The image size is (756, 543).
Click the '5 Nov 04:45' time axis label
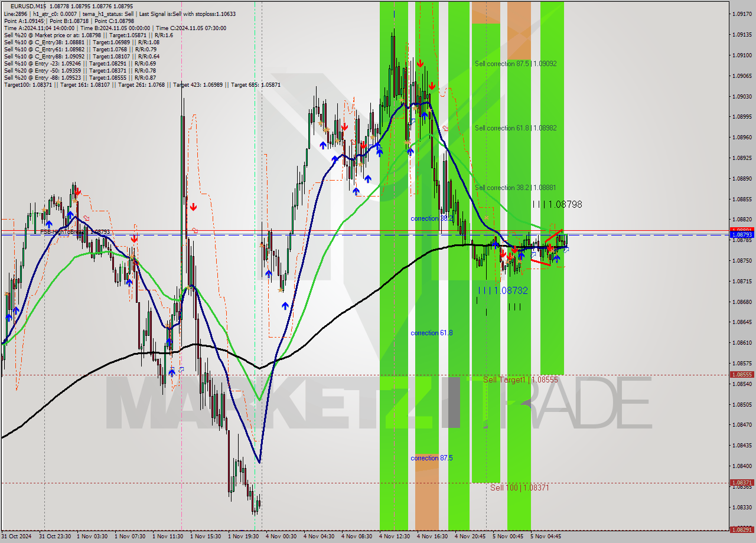[546, 537]
